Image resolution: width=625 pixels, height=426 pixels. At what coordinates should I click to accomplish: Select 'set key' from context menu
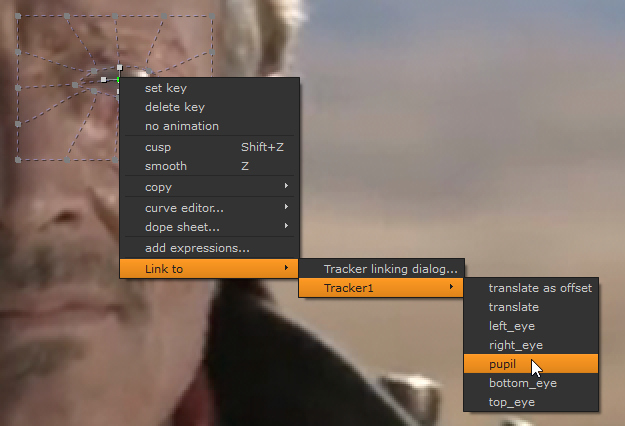pyautogui.click(x=166, y=88)
